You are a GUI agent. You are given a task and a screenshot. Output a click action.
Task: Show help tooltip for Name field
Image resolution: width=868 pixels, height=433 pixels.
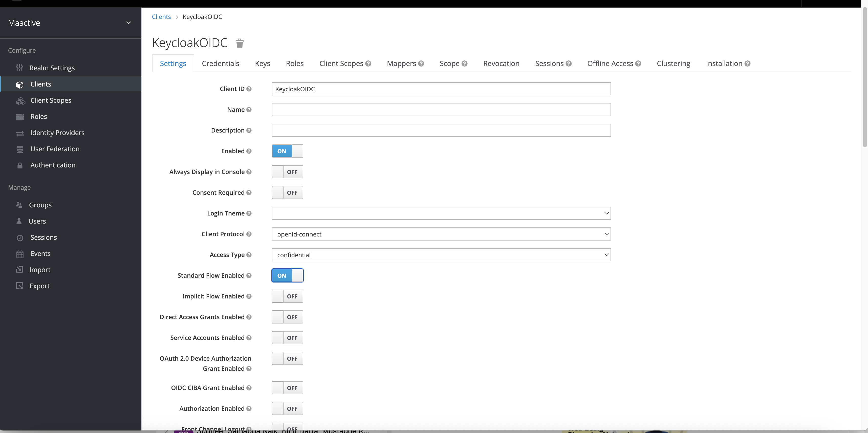249,110
